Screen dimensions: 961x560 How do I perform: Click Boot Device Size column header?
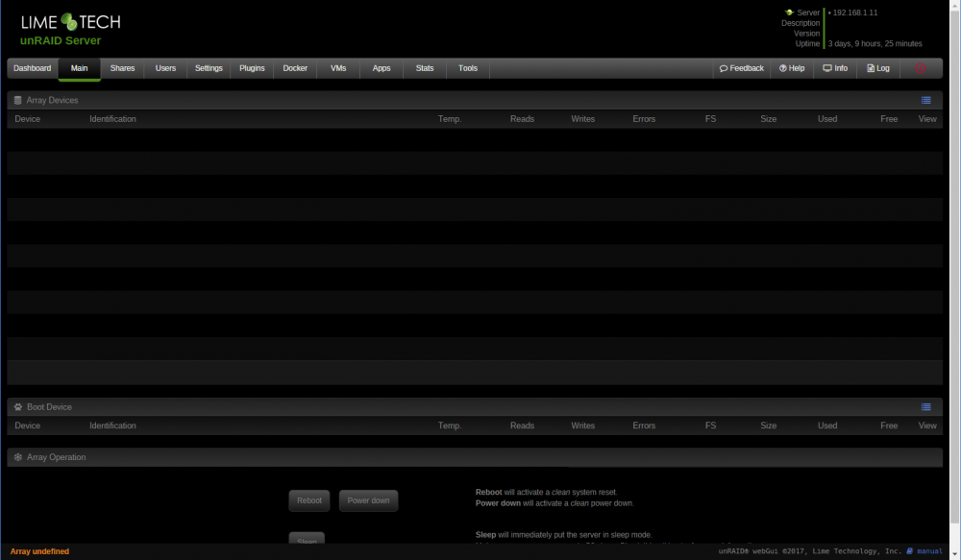coord(769,426)
